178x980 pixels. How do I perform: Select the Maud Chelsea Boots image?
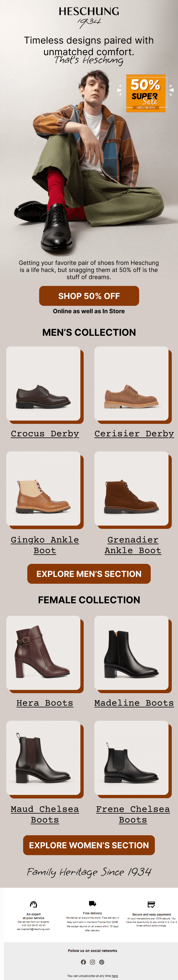coord(45,759)
